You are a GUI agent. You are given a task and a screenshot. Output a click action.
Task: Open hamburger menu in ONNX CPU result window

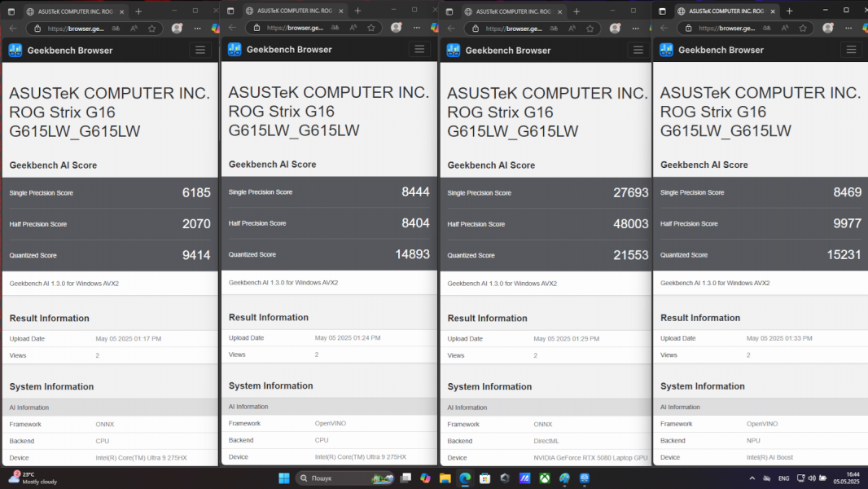tap(199, 51)
